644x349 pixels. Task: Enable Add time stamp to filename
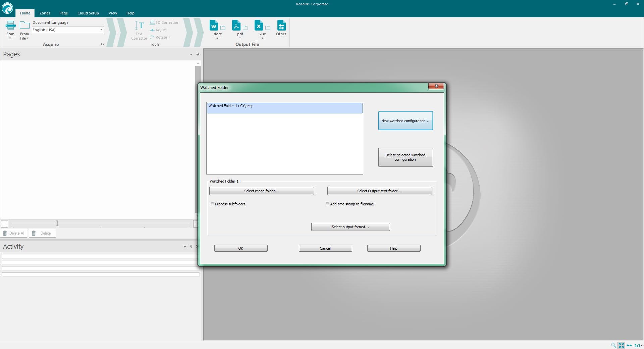click(x=327, y=204)
